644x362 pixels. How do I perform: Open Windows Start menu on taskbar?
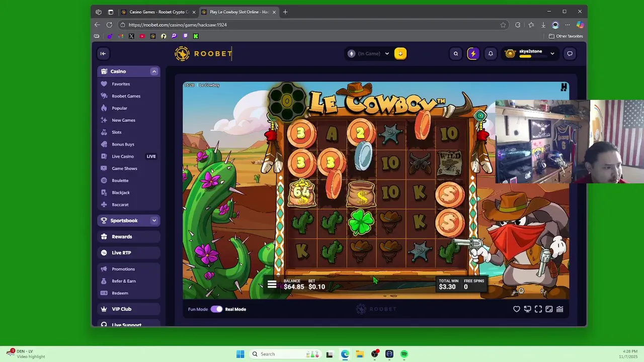click(x=240, y=354)
